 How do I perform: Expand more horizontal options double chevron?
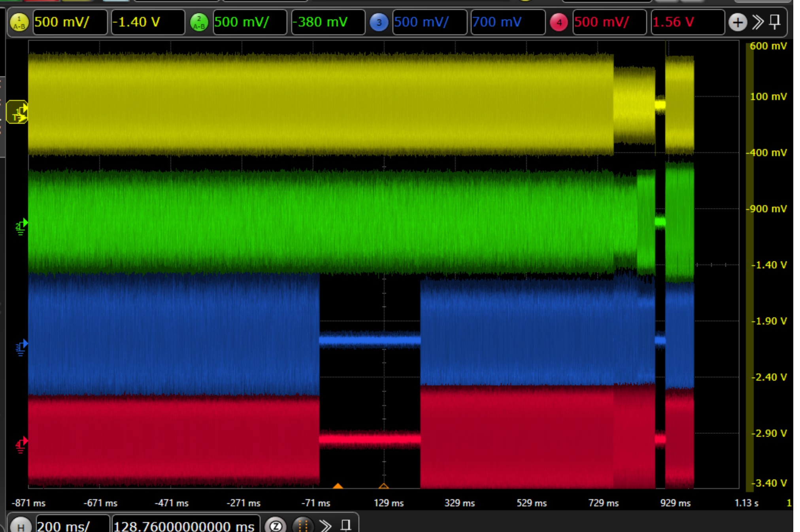325,526
